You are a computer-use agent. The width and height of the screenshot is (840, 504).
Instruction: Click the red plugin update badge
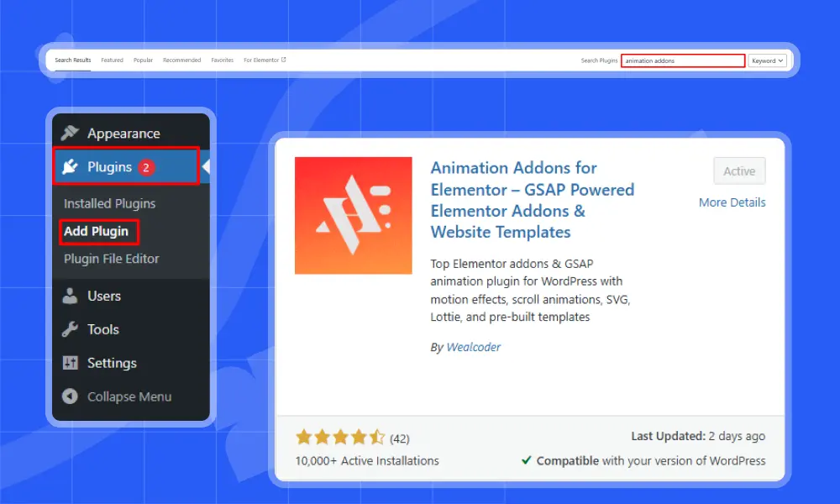pos(145,167)
